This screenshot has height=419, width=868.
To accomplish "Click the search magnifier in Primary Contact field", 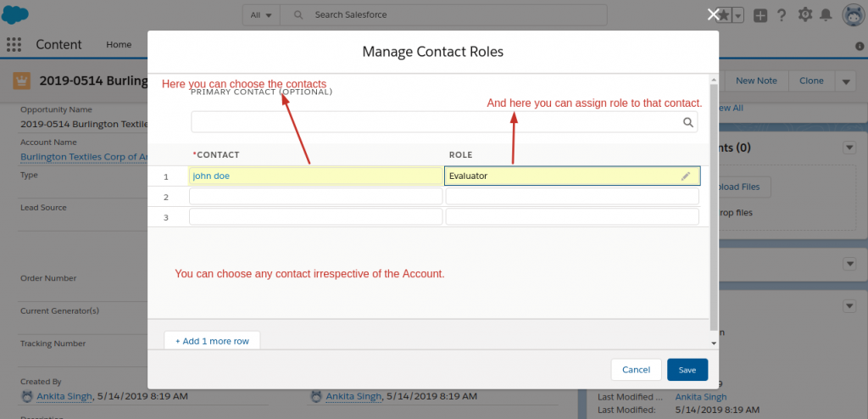I will 688,122.
